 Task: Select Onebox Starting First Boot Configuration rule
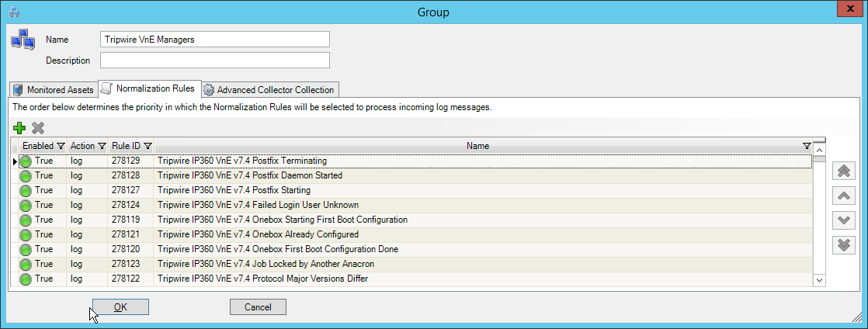tap(283, 220)
